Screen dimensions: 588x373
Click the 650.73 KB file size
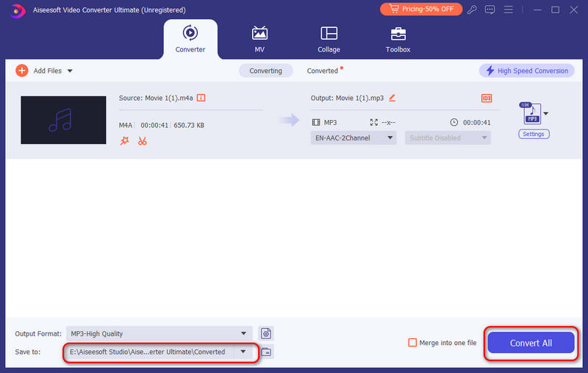[x=189, y=125]
